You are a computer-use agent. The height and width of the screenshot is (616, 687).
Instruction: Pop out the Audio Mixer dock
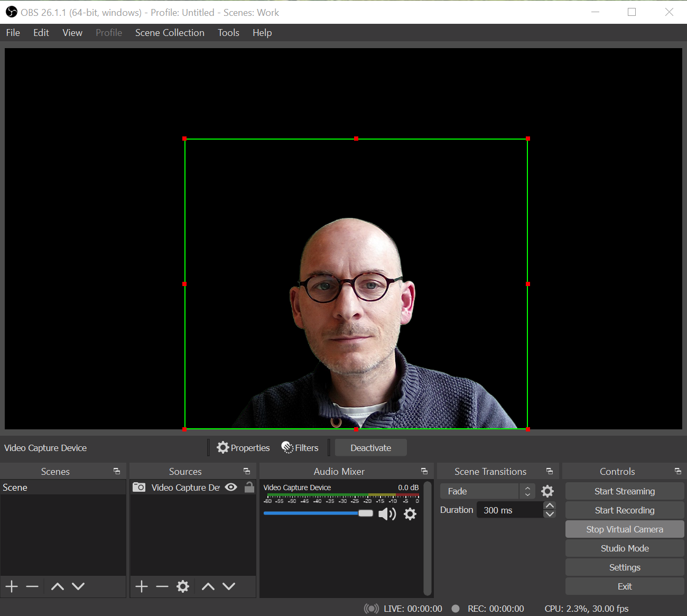coord(424,471)
